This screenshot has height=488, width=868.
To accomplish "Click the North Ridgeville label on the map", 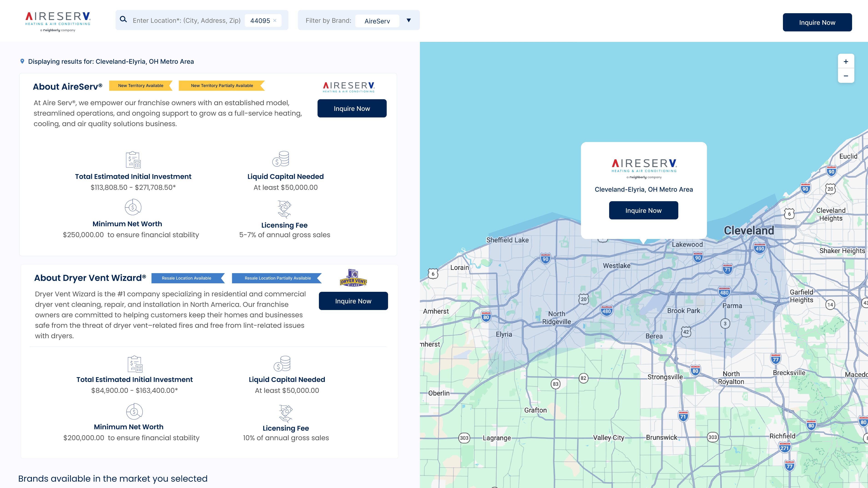I will [557, 318].
